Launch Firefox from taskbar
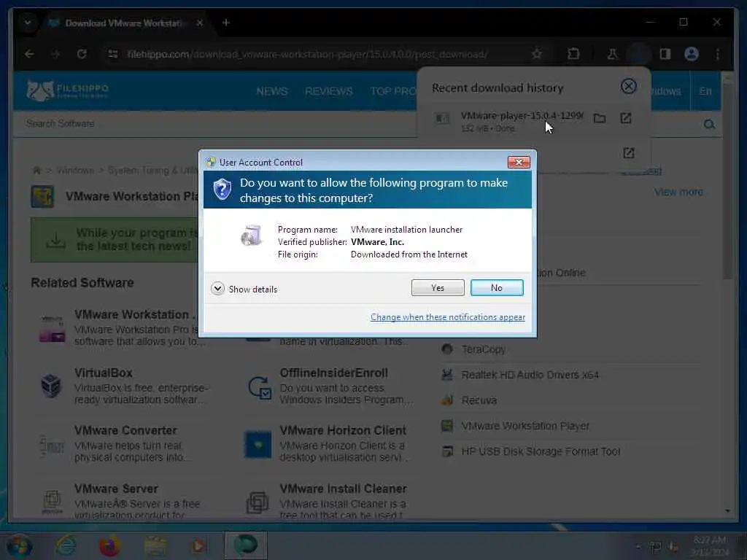The image size is (747, 560). coord(109,545)
